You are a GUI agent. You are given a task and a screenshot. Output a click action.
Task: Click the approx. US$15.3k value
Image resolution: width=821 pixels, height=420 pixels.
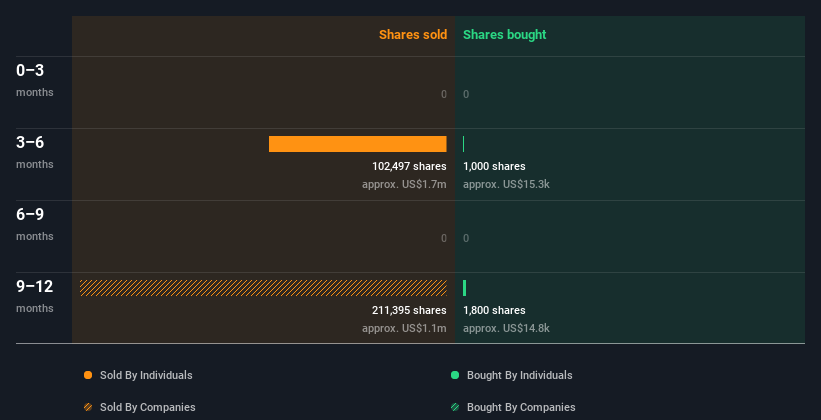[x=506, y=184]
